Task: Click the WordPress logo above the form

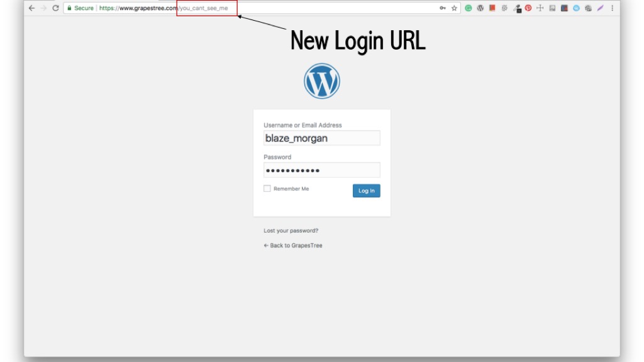Action: [x=322, y=81]
